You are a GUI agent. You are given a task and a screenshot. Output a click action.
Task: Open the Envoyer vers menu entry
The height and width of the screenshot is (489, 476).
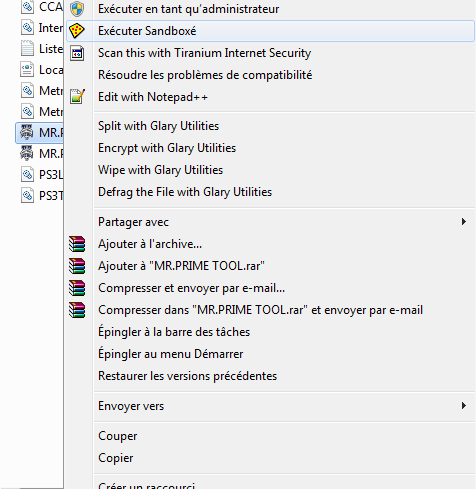click(131, 406)
